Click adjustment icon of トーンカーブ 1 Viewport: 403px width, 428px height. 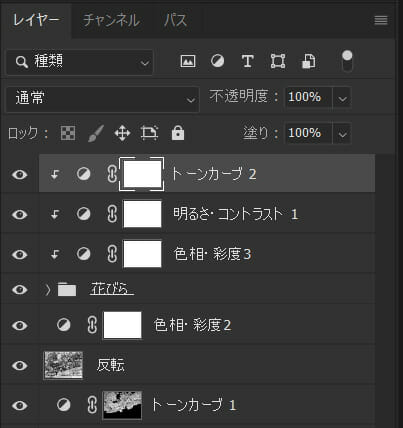coord(63,405)
